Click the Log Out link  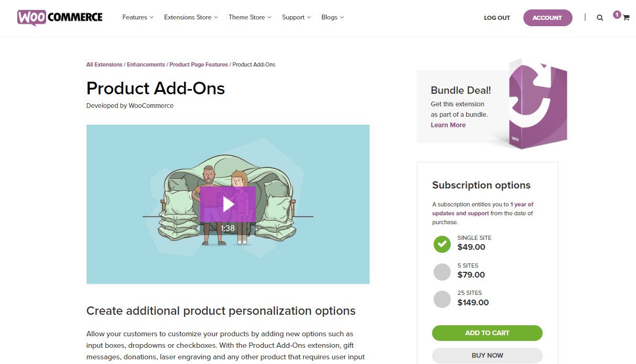(x=497, y=18)
